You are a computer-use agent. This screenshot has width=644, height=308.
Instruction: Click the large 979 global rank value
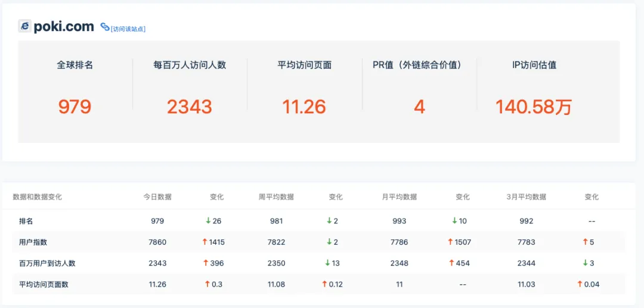pos(75,107)
